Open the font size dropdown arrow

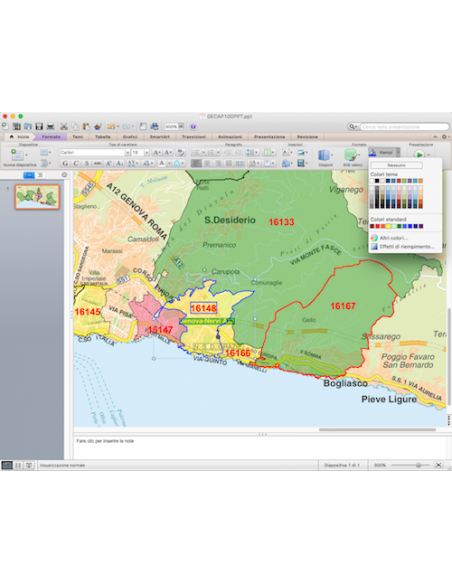tap(147, 152)
